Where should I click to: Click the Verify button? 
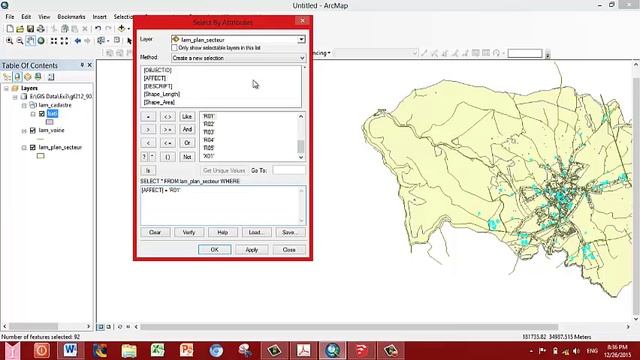pyautogui.click(x=189, y=232)
